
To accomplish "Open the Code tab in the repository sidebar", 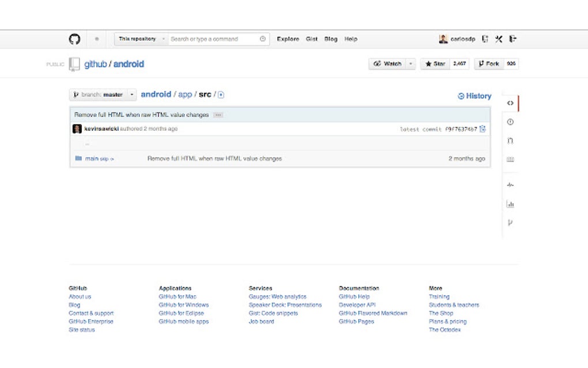I will tap(510, 103).
